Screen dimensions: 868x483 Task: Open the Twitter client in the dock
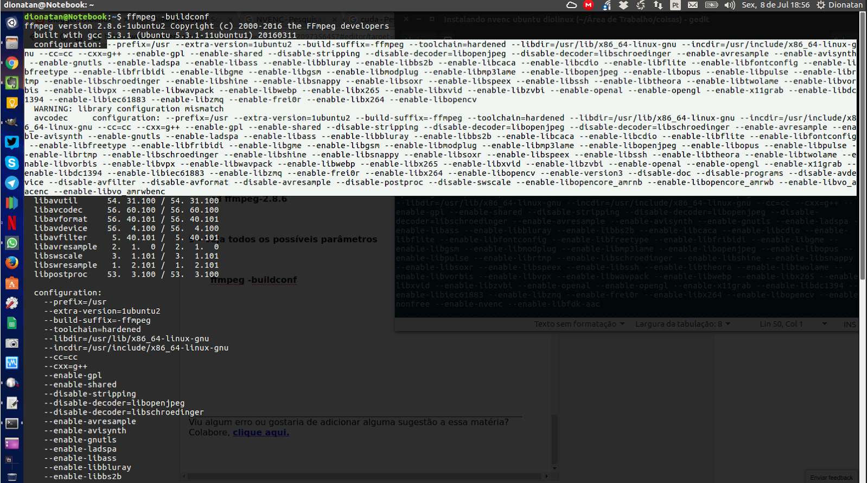tap(11, 143)
